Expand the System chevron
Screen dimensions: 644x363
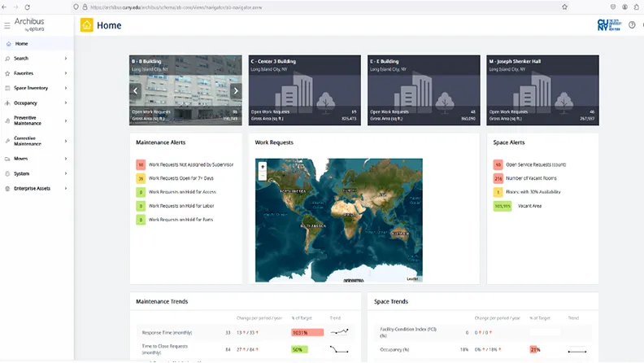[66, 173]
